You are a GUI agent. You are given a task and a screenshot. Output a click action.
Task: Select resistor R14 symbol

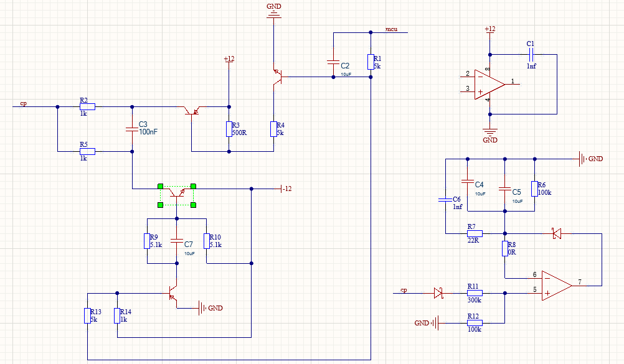click(117, 315)
